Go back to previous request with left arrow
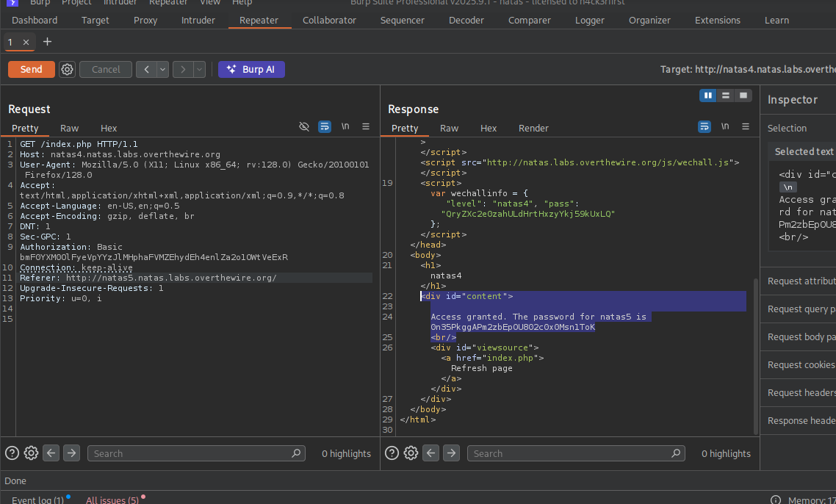Image resolution: width=836 pixels, height=504 pixels. (x=146, y=69)
